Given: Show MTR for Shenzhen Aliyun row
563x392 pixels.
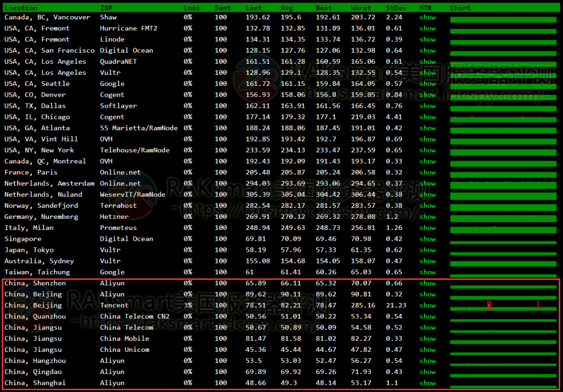Looking at the screenshot, I should [427, 283].
